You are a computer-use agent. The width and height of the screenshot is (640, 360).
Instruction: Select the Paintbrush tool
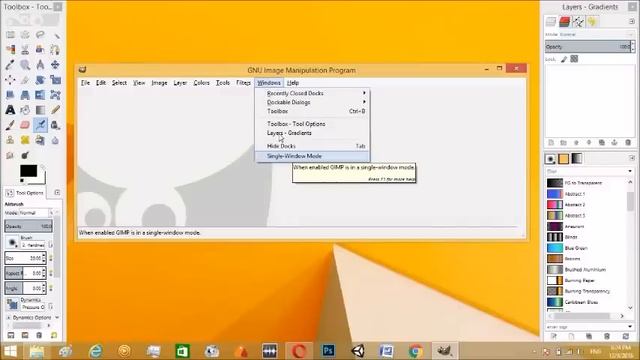point(10,125)
